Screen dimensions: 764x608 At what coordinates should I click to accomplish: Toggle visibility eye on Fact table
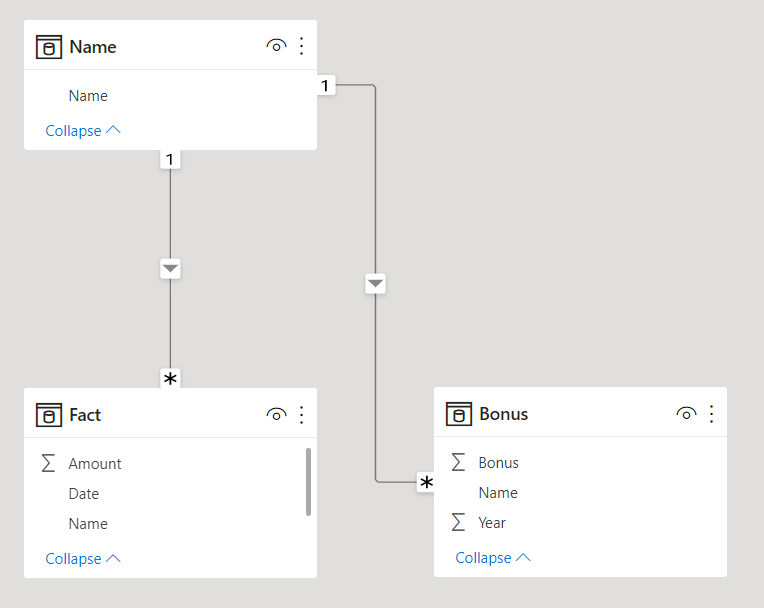coord(276,415)
